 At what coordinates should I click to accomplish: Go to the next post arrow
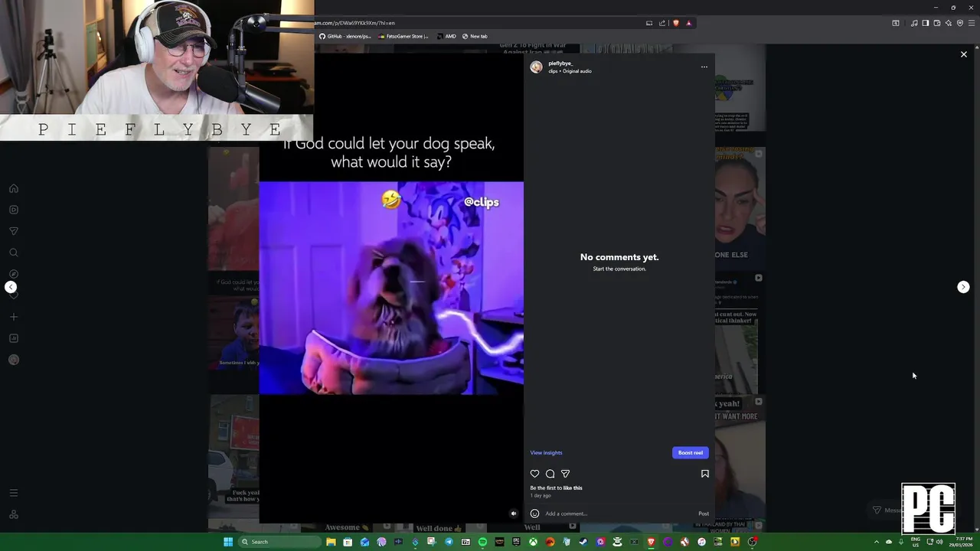pos(963,287)
